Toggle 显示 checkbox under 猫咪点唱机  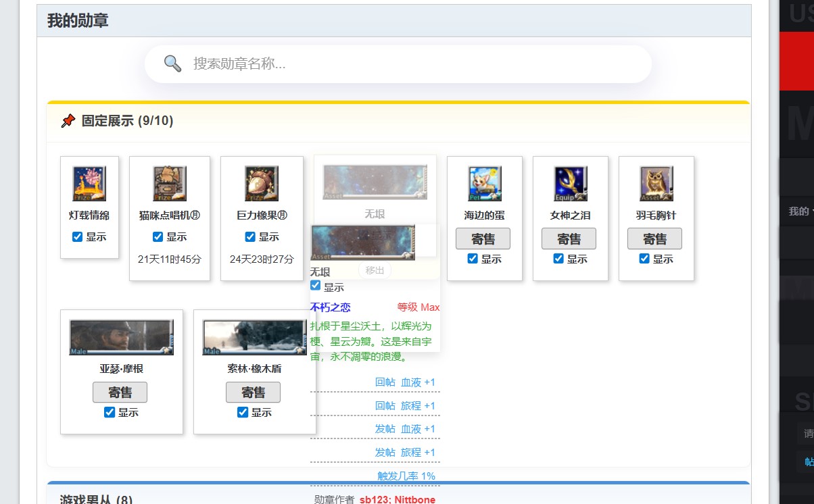tap(158, 236)
